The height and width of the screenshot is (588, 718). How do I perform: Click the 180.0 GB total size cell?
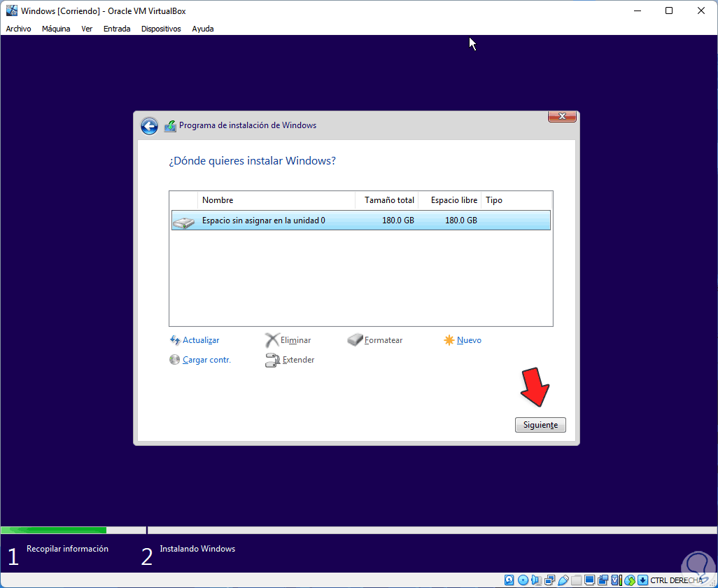(x=398, y=220)
